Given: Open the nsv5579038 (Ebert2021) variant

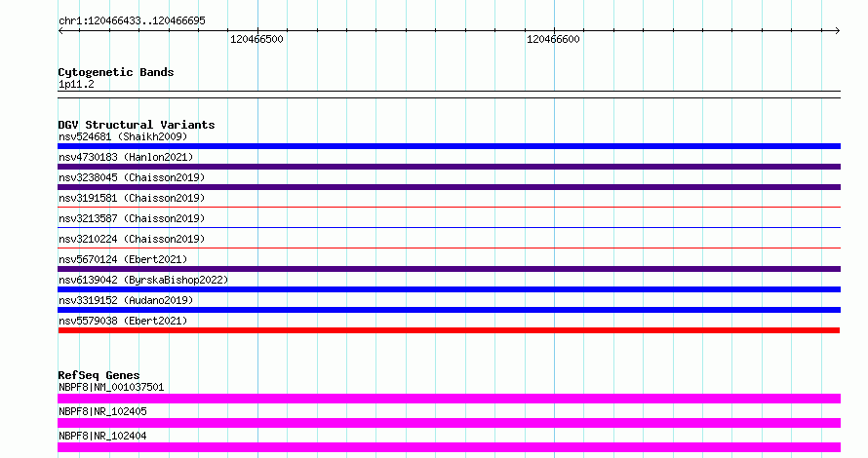Looking at the screenshot, I should pos(123,321).
